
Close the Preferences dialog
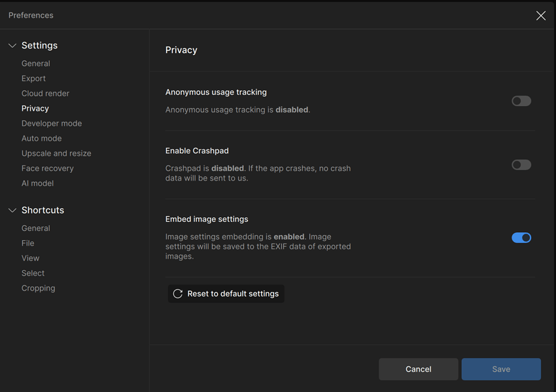pyautogui.click(x=541, y=15)
